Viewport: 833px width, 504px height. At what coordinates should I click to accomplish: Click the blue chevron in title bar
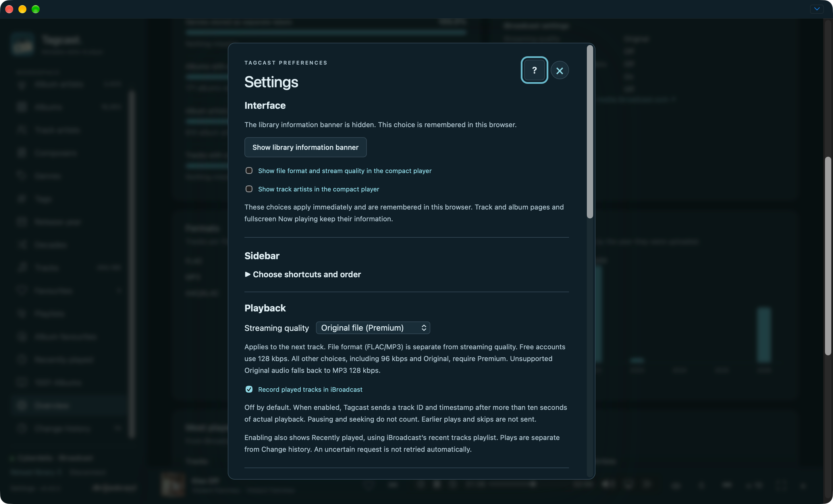817,9
